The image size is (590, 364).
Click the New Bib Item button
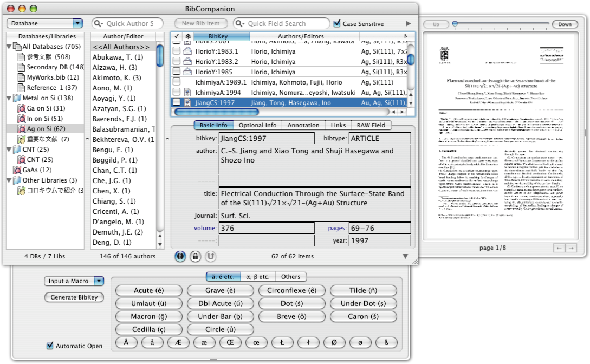pos(201,23)
